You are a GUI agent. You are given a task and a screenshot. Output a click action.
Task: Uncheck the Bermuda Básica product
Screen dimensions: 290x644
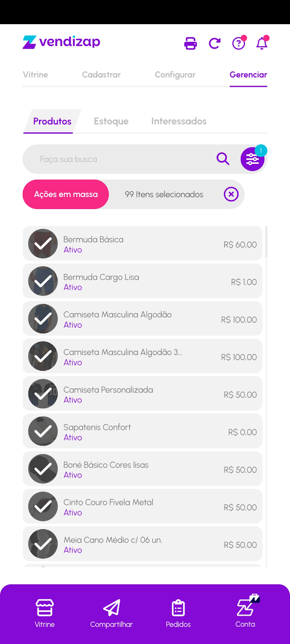tap(43, 244)
